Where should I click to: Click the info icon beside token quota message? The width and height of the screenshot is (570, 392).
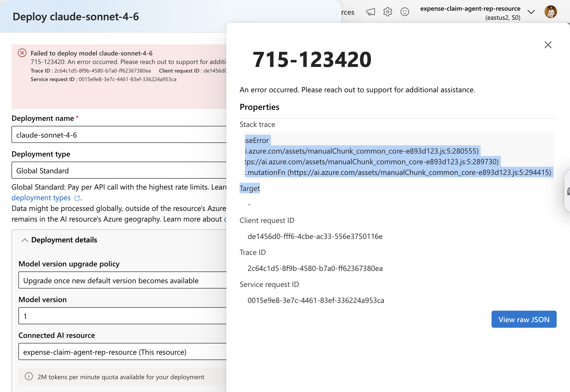pos(29,376)
